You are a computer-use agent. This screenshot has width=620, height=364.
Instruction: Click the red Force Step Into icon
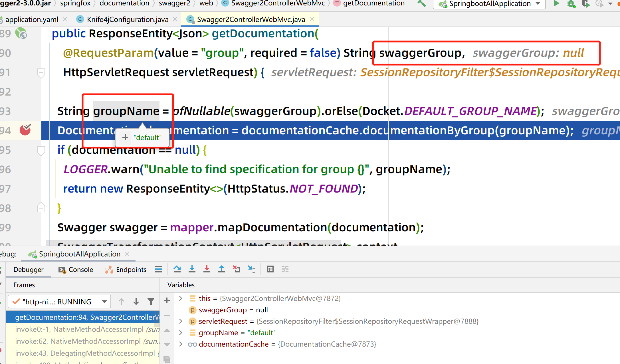tap(207, 269)
